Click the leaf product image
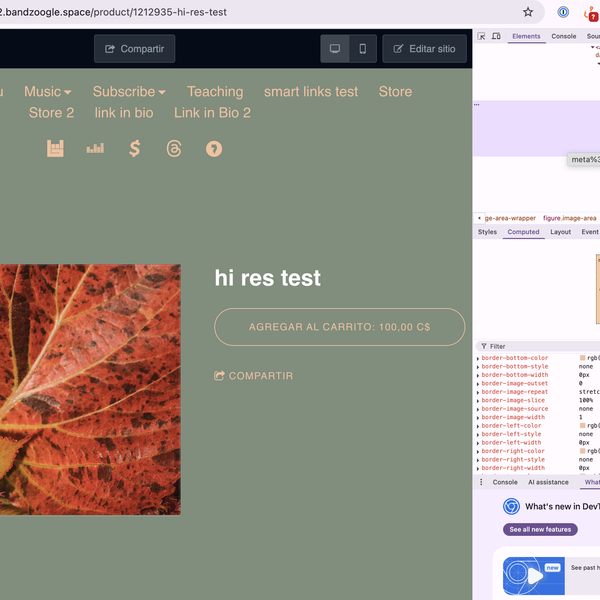The width and height of the screenshot is (600, 600). pos(90,390)
